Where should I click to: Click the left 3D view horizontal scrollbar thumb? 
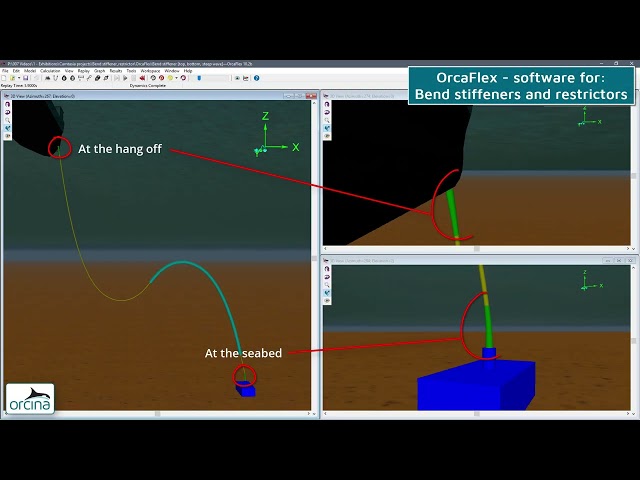(158, 413)
